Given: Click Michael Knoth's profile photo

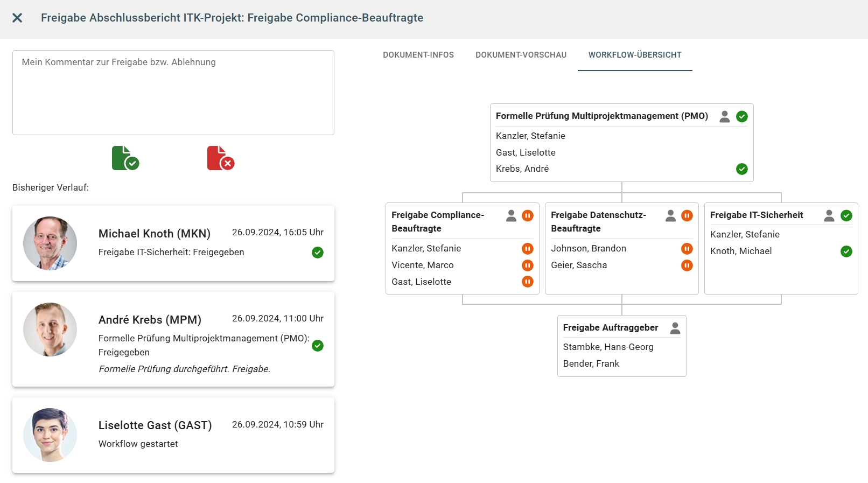Looking at the screenshot, I should [50, 243].
